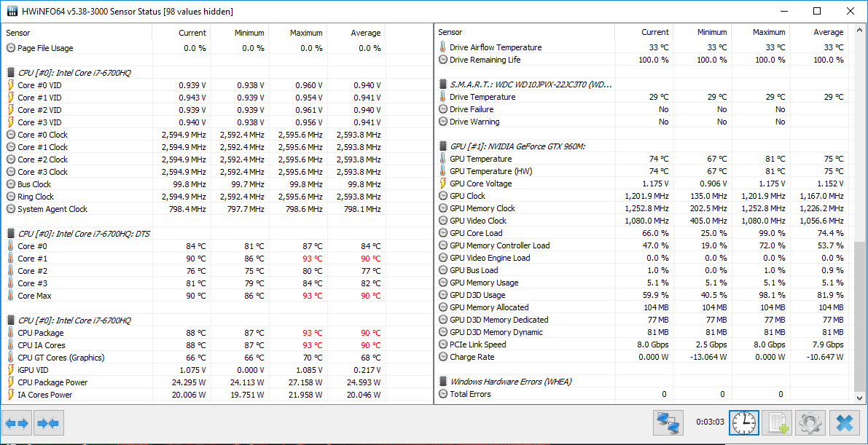Click the clock icon for Bus Clock
This screenshot has width=868, height=445.
click(11, 184)
